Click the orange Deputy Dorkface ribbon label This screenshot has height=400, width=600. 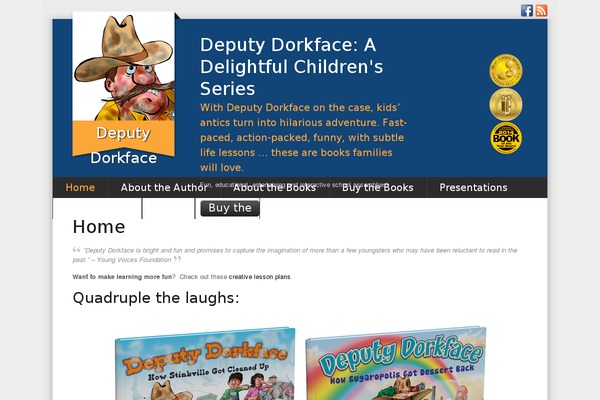124,139
